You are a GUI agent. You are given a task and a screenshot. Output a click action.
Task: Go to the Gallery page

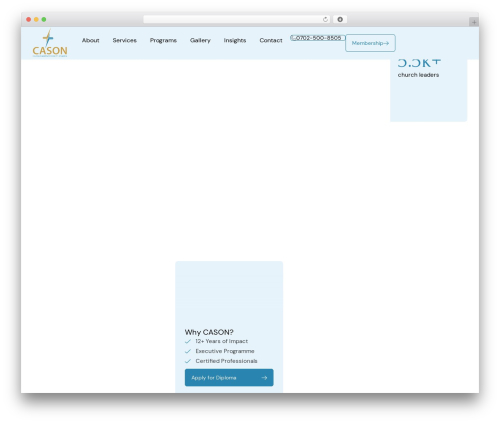pyautogui.click(x=200, y=40)
